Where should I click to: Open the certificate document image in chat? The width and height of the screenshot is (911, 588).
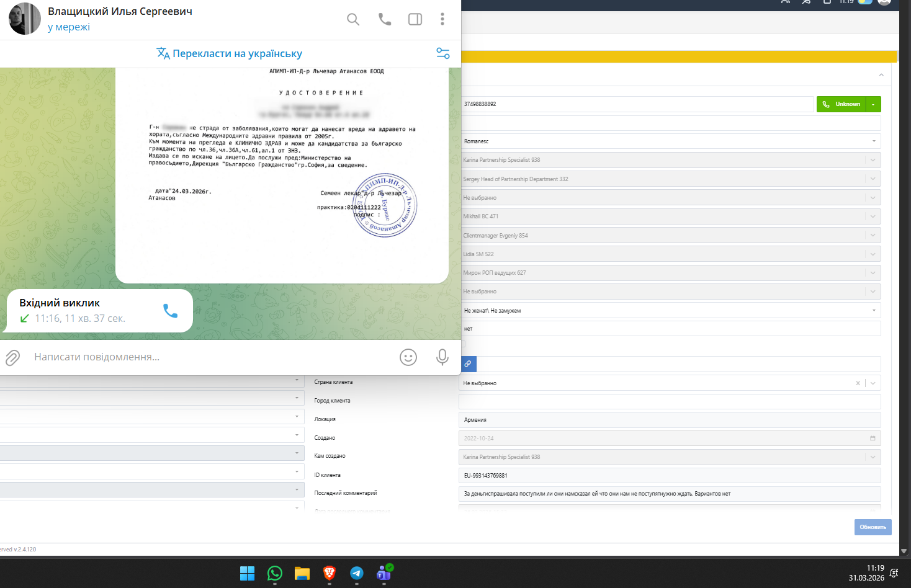[282, 176]
